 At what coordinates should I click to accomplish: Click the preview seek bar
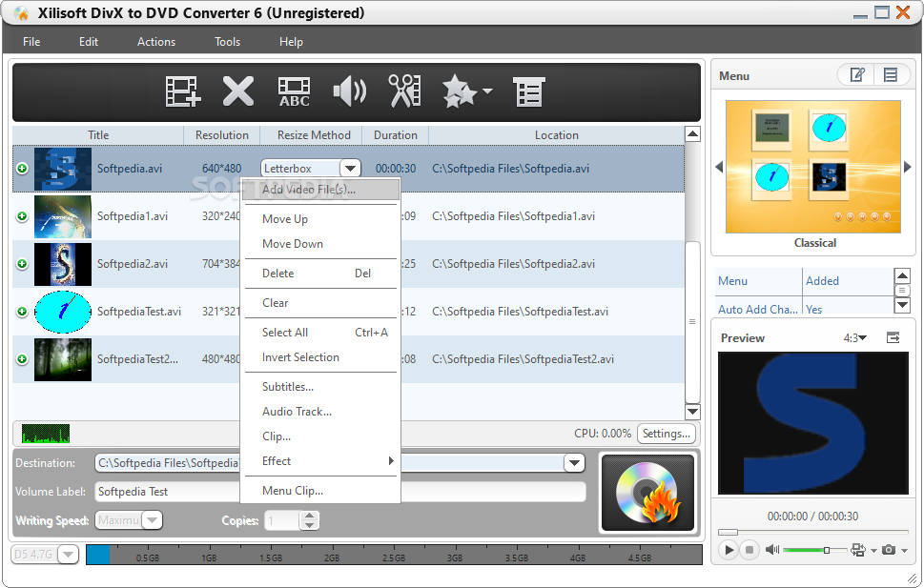pos(812,532)
